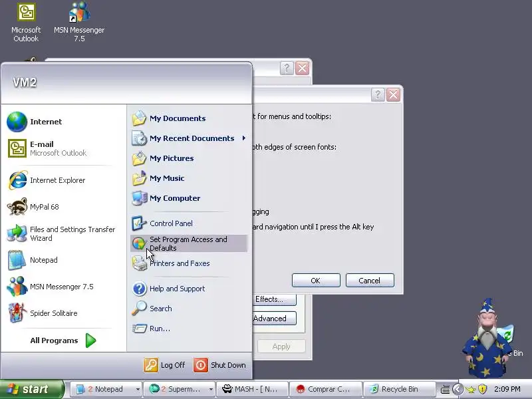Image resolution: width=532 pixels, height=399 pixels.
Task: Click the wizard assistant character
Action: (x=487, y=338)
